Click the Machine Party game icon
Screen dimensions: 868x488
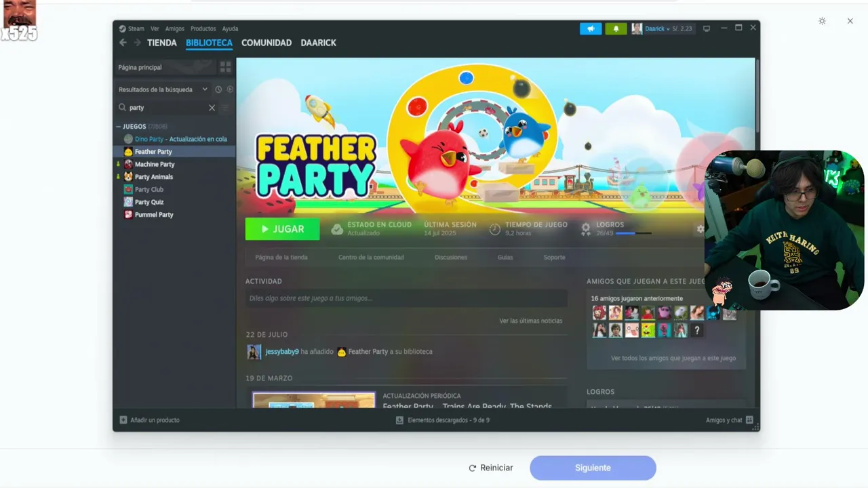click(x=128, y=164)
